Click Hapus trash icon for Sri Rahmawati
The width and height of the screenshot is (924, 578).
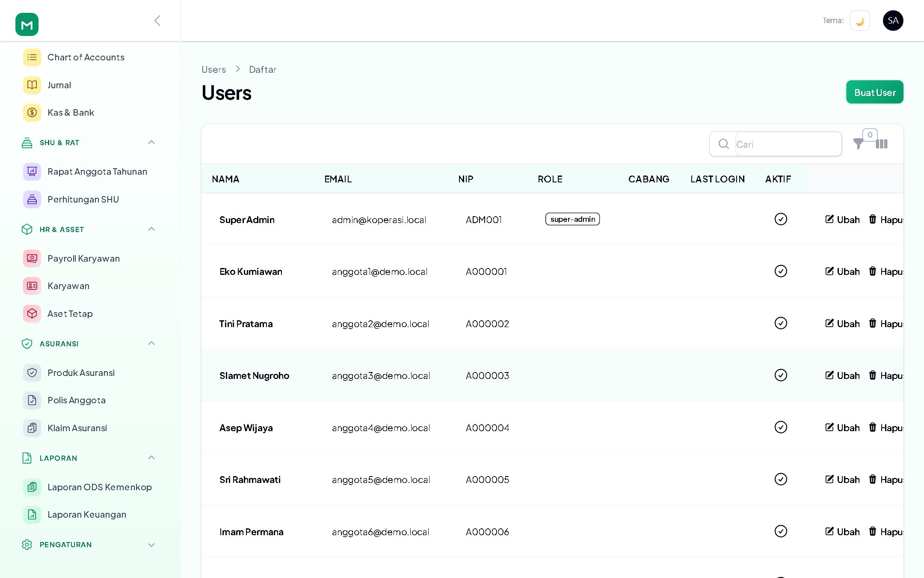[x=873, y=479]
